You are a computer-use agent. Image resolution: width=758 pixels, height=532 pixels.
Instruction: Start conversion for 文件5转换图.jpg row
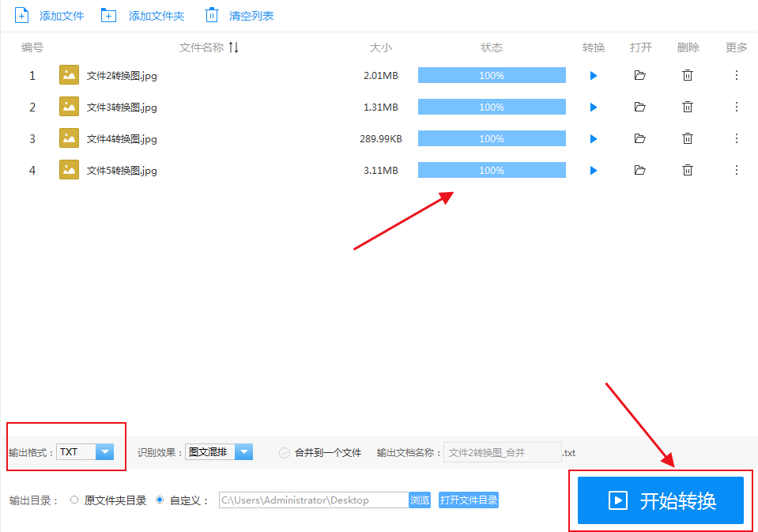click(593, 171)
